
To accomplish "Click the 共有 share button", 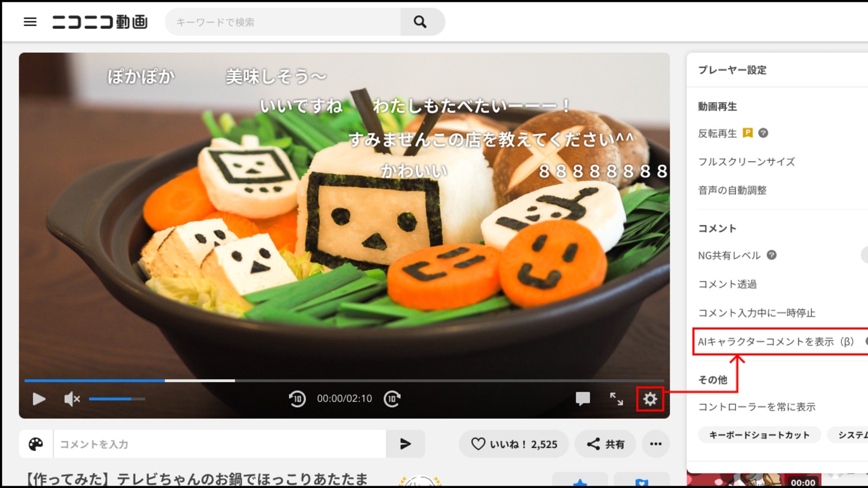I will (605, 444).
